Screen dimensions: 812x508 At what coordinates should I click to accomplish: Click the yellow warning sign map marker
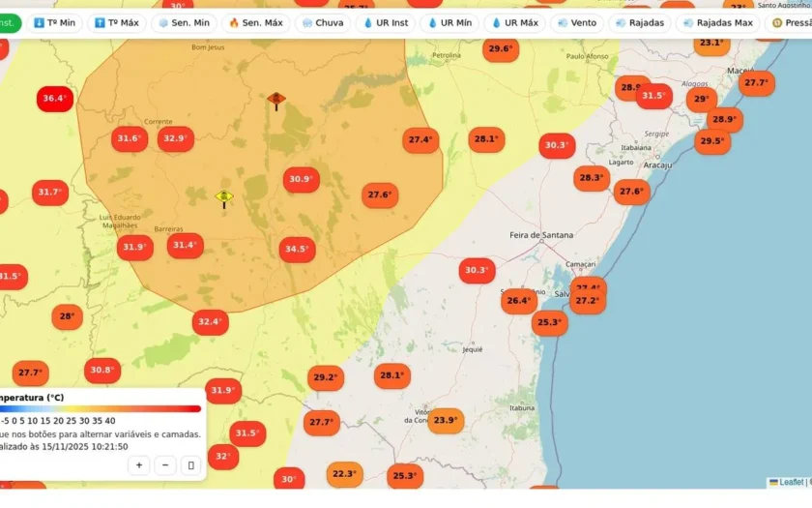pos(224,199)
